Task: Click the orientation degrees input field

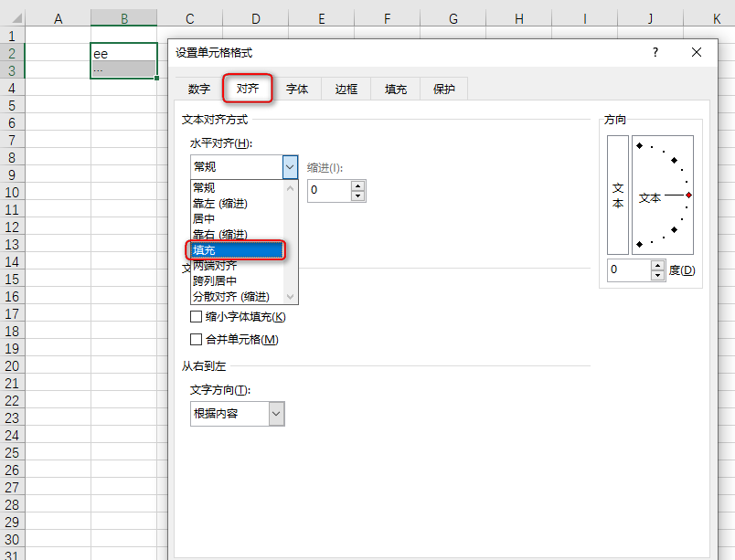Action: (627, 270)
